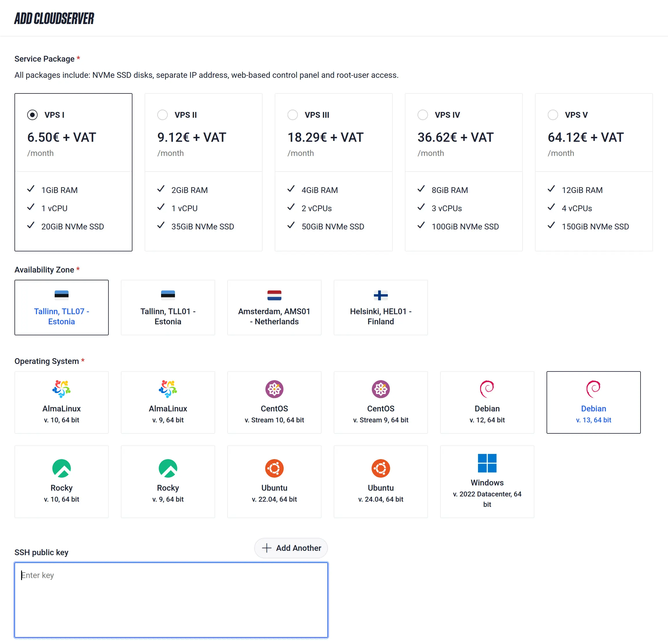Select the VPS III radio button

[292, 115]
